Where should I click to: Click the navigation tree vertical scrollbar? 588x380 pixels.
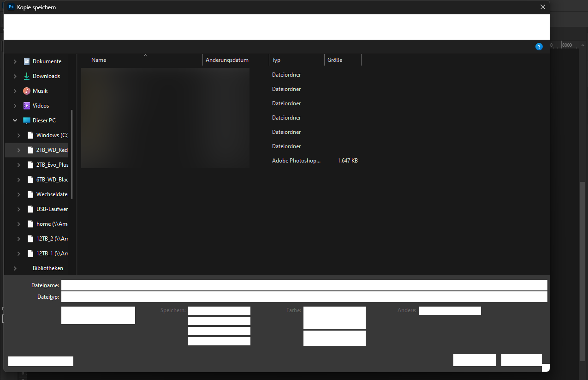(72, 155)
